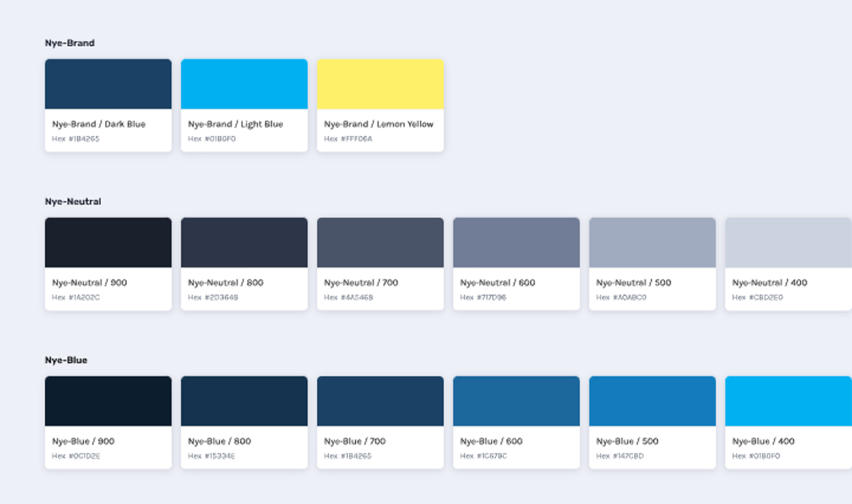Select the Nye-Blue 900 color swatch
Image resolution: width=852 pixels, height=504 pixels.
pos(108,401)
